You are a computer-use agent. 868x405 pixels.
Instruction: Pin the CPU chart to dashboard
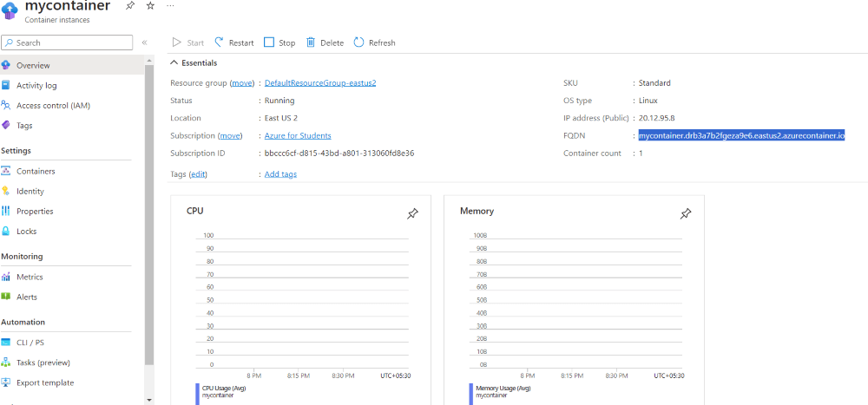coord(412,214)
